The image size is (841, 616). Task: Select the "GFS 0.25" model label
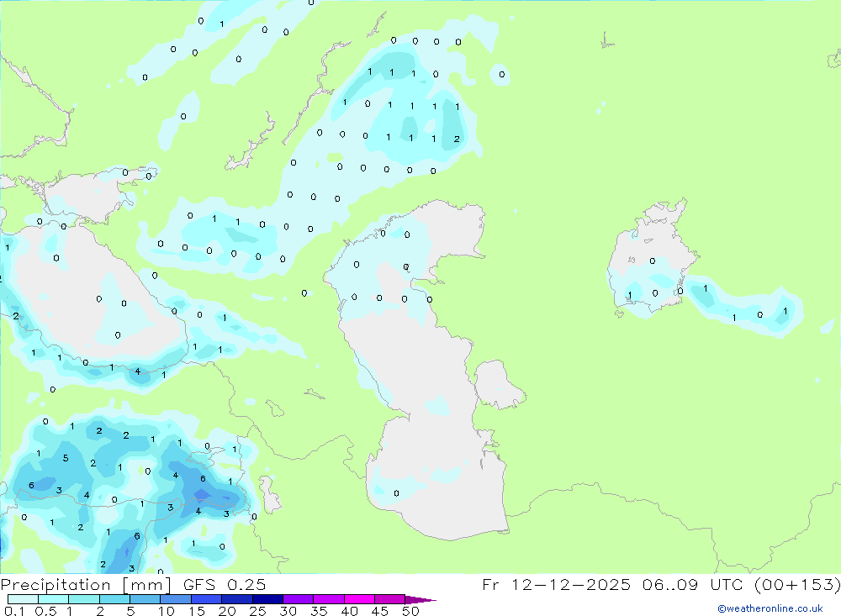click(225, 584)
